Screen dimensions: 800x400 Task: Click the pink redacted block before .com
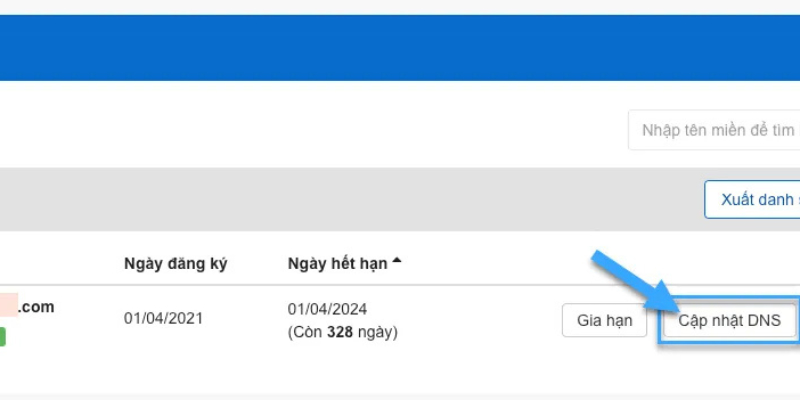[x=9, y=307]
